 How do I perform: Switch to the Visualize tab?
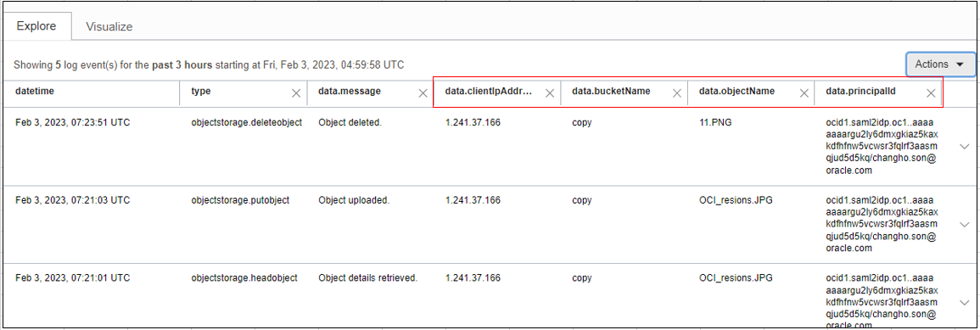[x=109, y=27]
